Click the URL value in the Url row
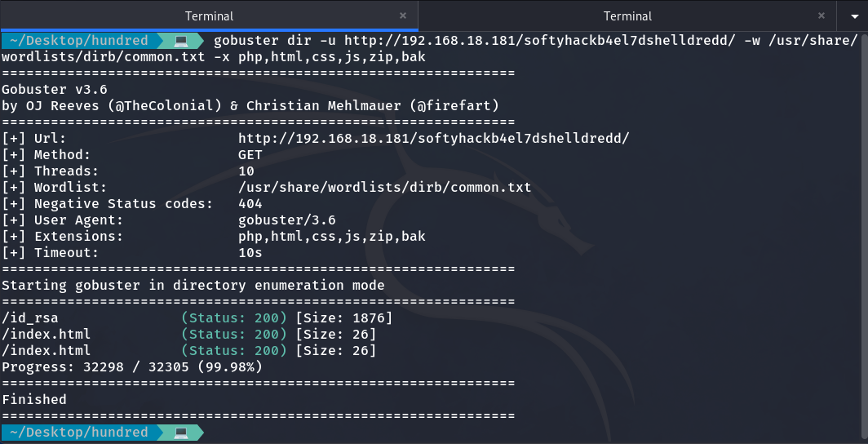Viewport: 868px width, 444px height. pos(433,139)
